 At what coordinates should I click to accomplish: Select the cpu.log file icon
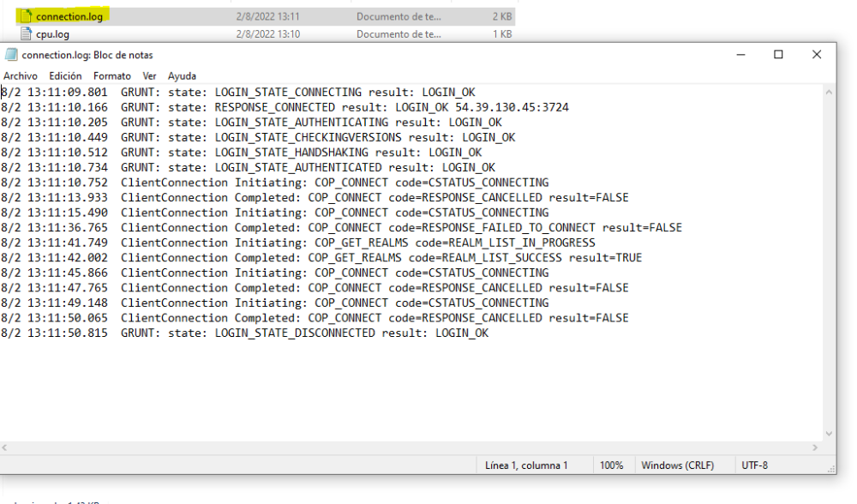[x=27, y=34]
